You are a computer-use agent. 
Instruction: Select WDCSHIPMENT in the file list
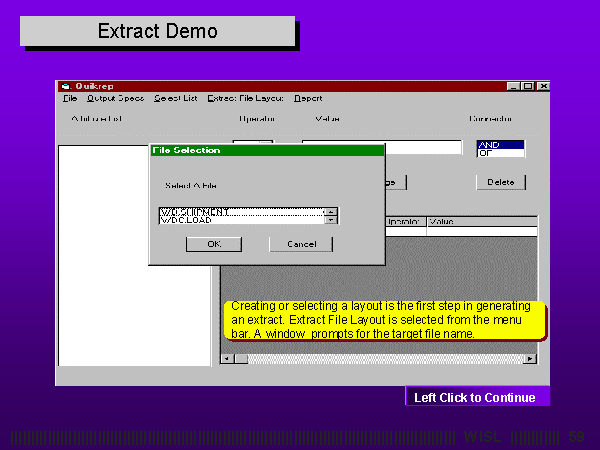240,212
